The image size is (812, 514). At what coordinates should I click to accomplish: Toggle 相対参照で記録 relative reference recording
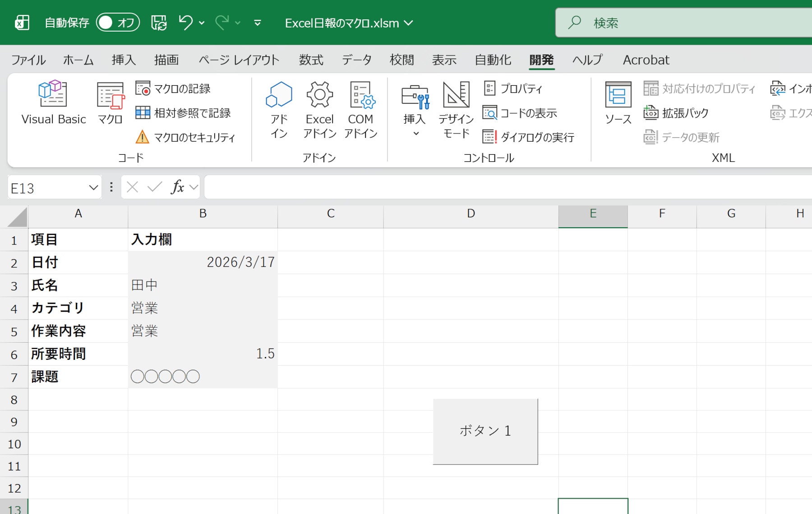[x=184, y=113]
